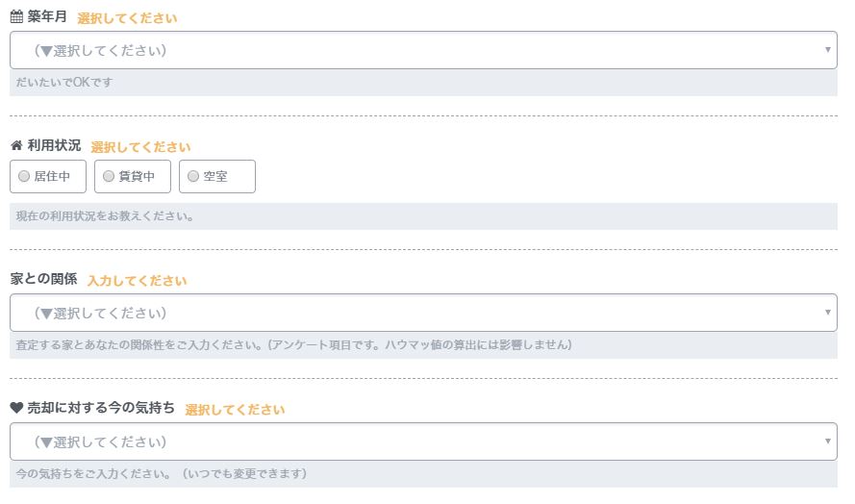Click the orange 入力してください notice beside 家との関係
This screenshot has height=504, width=855.
tap(137, 281)
